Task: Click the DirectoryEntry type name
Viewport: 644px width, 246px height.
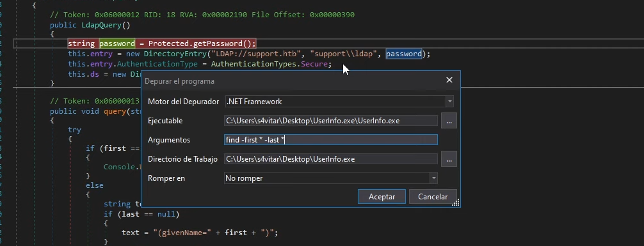Action: (x=175, y=54)
